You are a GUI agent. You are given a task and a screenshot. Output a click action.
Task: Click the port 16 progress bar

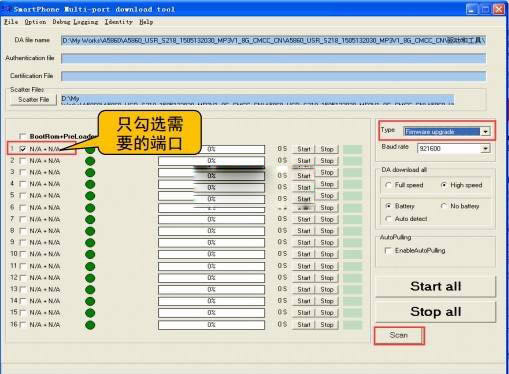211,325
